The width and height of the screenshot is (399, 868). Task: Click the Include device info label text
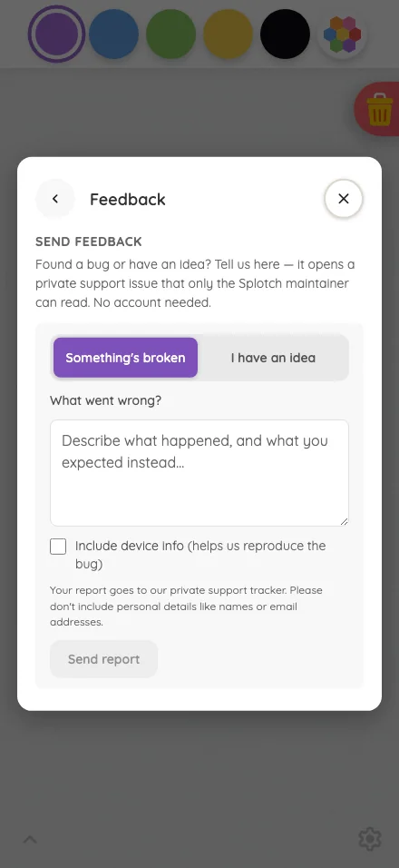[200, 556]
